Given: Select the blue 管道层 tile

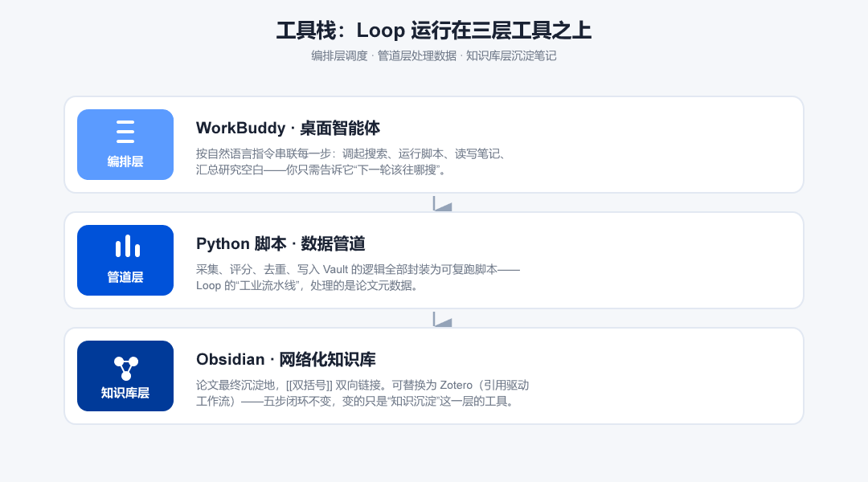Looking at the screenshot, I should point(125,260).
